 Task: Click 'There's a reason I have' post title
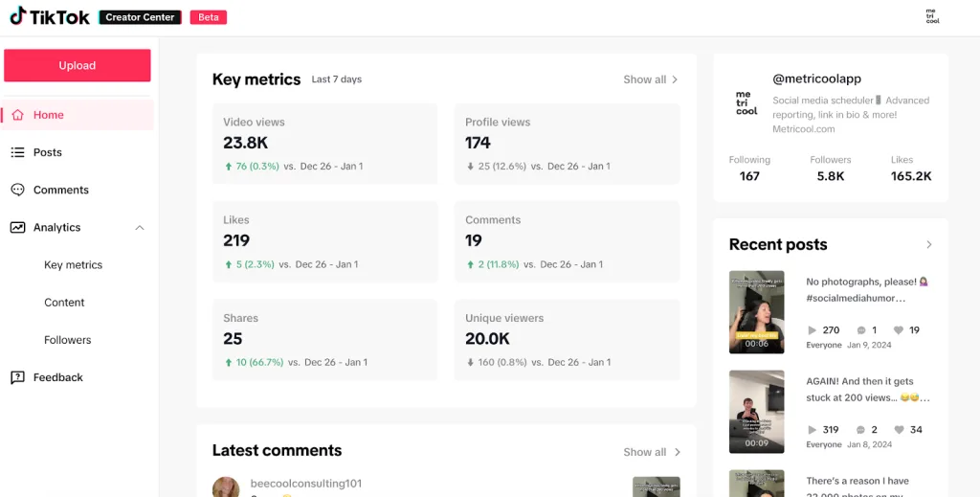click(857, 481)
